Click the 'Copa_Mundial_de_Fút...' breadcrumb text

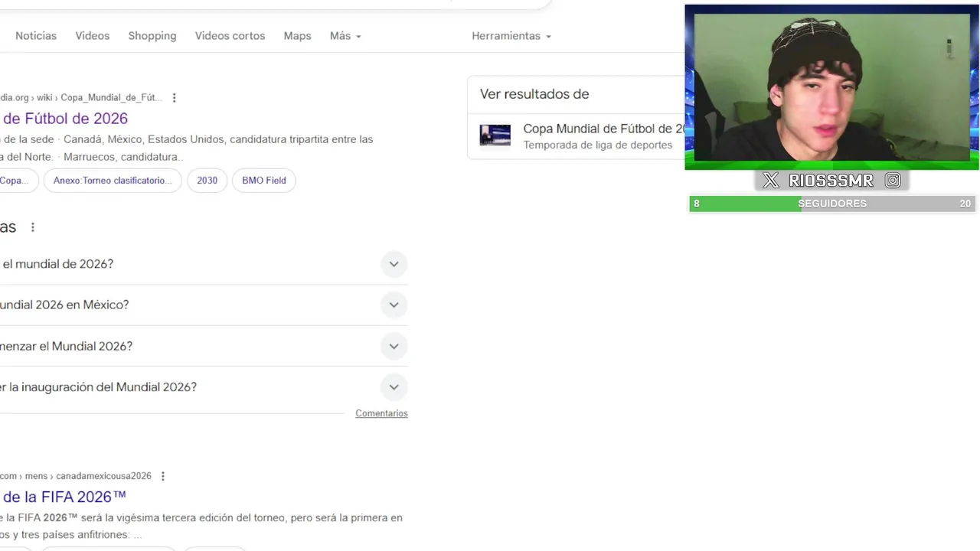pos(111,98)
